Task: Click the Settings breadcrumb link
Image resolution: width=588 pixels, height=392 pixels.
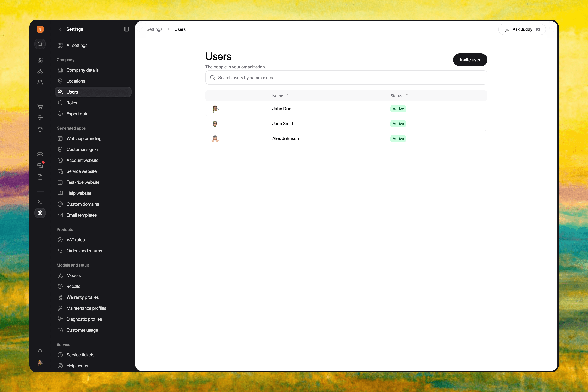Action: point(154,29)
